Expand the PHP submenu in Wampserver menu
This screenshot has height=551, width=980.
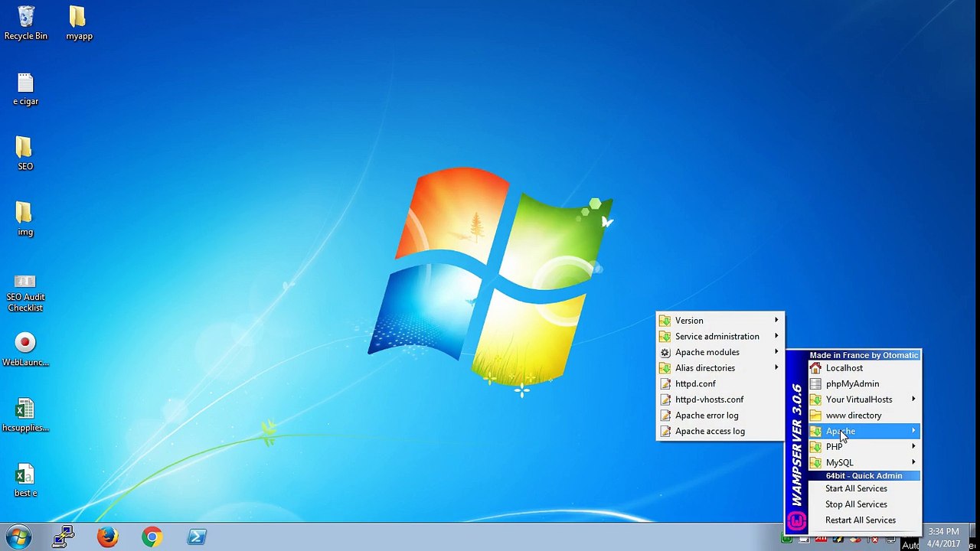click(x=864, y=447)
